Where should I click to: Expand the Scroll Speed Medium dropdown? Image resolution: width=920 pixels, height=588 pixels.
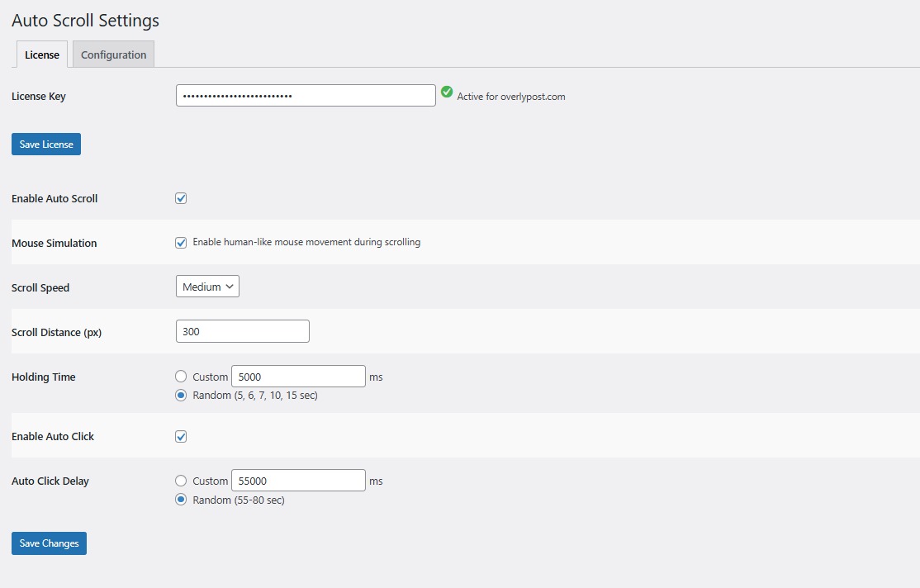pyautogui.click(x=207, y=287)
